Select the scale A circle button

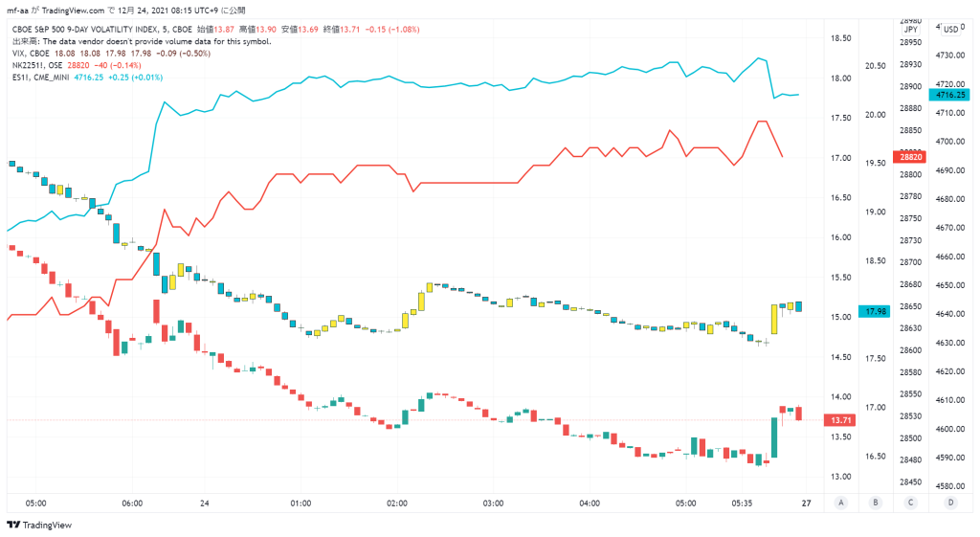841,503
